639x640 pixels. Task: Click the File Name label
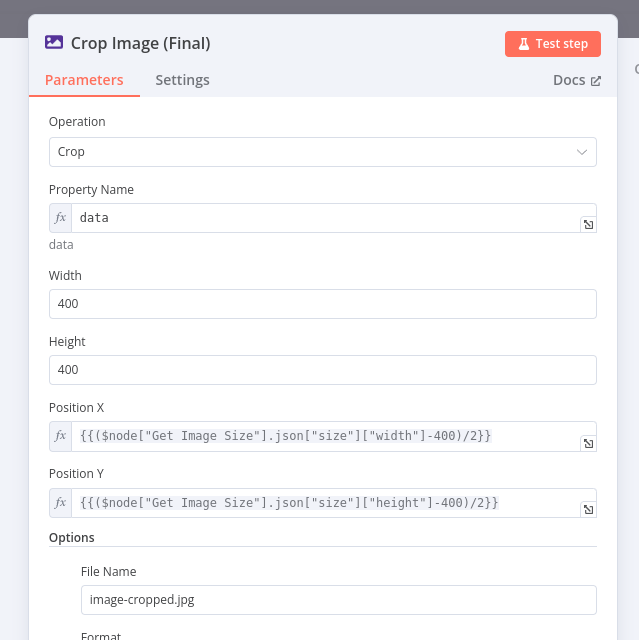[109, 572]
